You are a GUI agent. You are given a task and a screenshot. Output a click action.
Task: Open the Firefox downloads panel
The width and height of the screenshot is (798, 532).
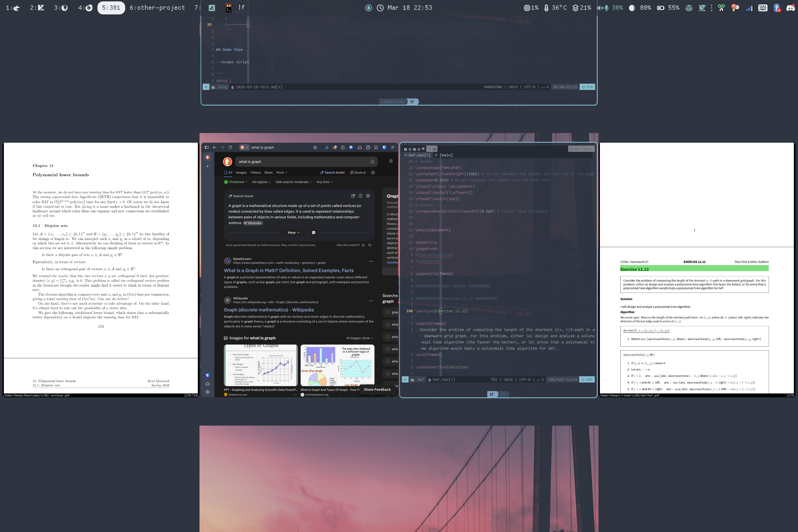(327, 147)
